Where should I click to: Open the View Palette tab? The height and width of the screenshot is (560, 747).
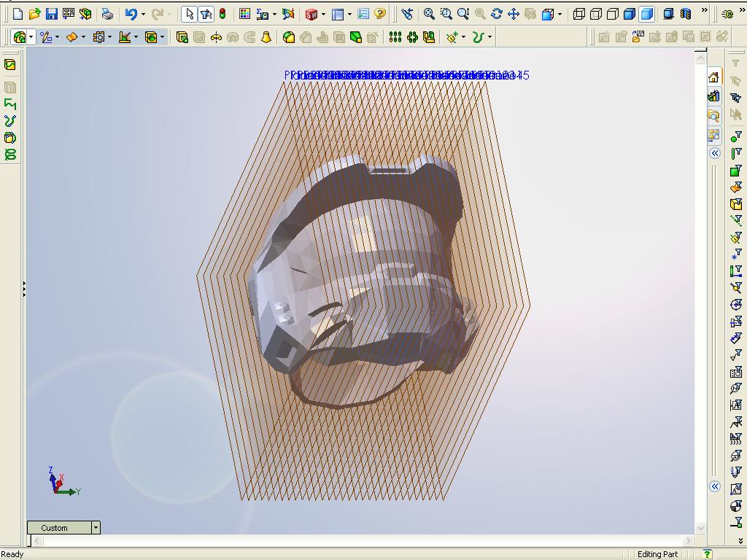pos(713,135)
